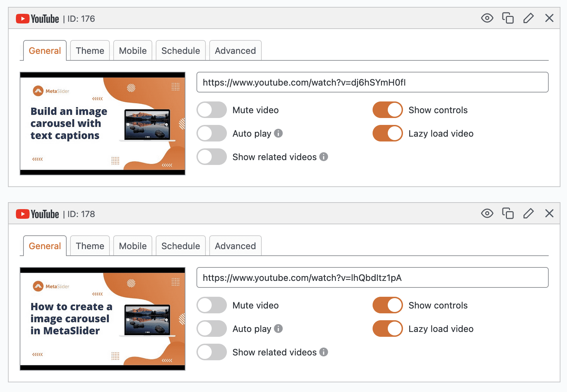Click the 'How to create a image carousel' thumbnail
This screenshot has height=392, width=567.
pos(103,319)
